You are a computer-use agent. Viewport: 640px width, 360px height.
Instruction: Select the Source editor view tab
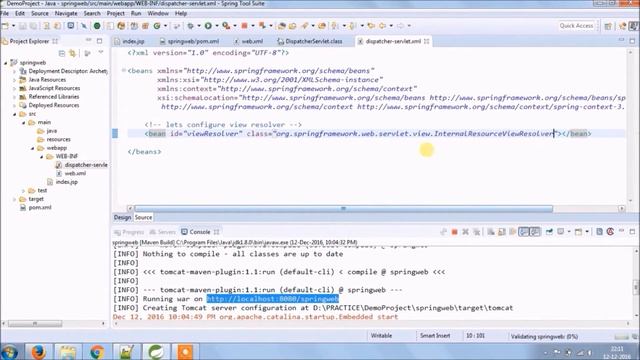(x=143, y=218)
